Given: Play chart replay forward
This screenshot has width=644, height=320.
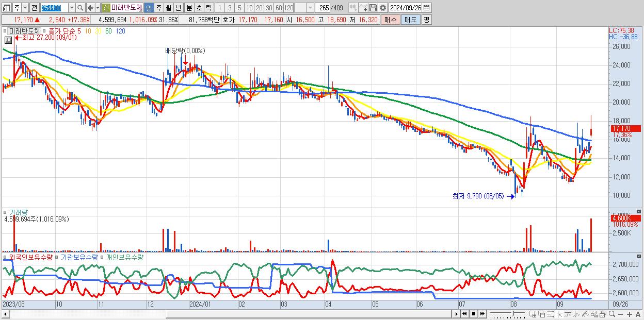Looking at the screenshot, I should click(x=456, y=314).
